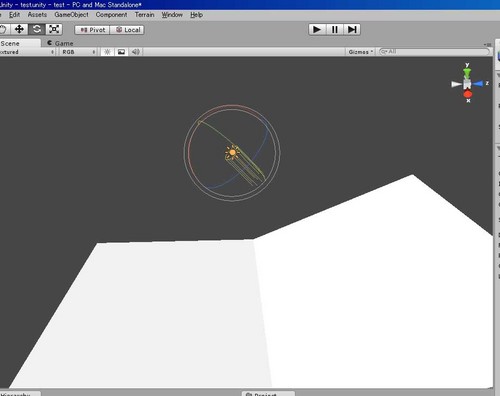Viewport: 500px width, 396px height.
Task: Open the Textured draw mode dropdown
Action: (27, 52)
